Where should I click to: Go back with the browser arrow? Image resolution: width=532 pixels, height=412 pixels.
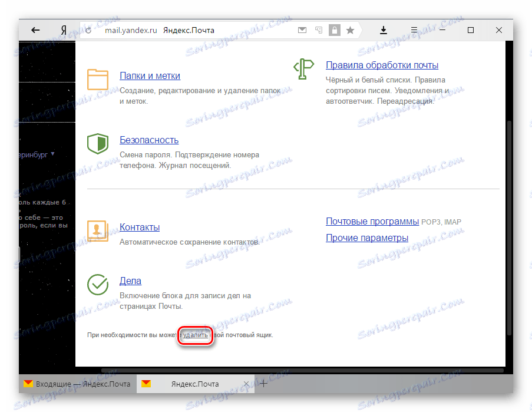click(x=35, y=30)
